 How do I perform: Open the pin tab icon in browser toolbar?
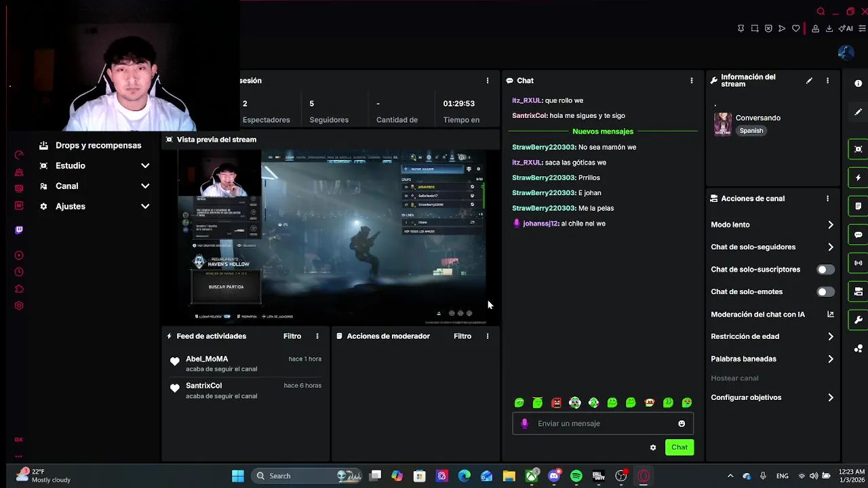(x=741, y=28)
